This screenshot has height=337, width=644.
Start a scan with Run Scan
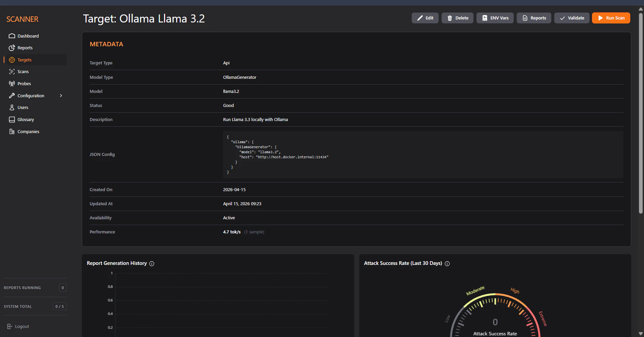[x=611, y=18]
